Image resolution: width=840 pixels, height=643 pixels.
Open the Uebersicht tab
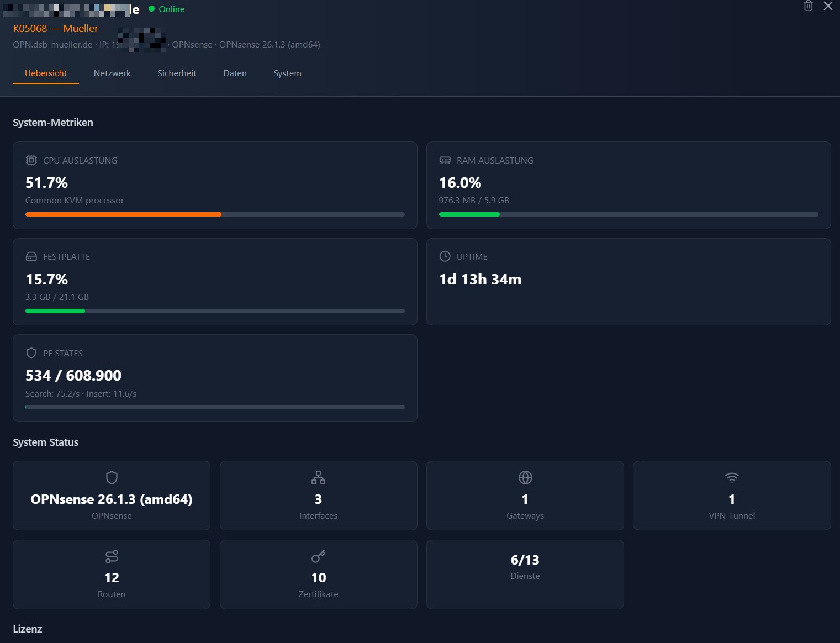pyautogui.click(x=46, y=73)
